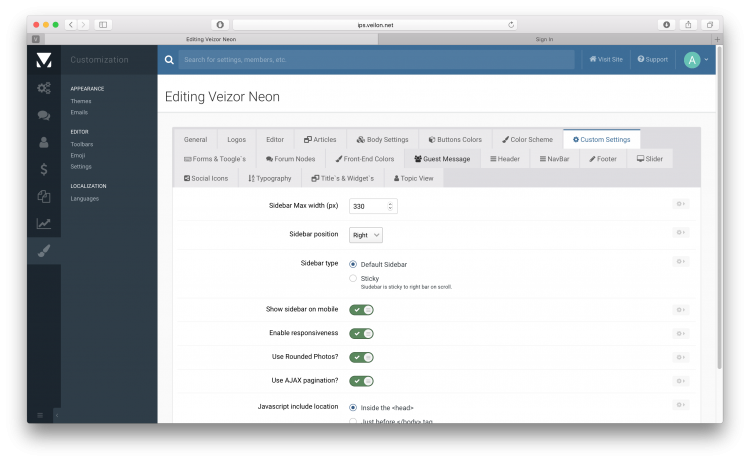Click the Safari address bar
This screenshot has width=750, height=462.
pyautogui.click(x=375, y=25)
